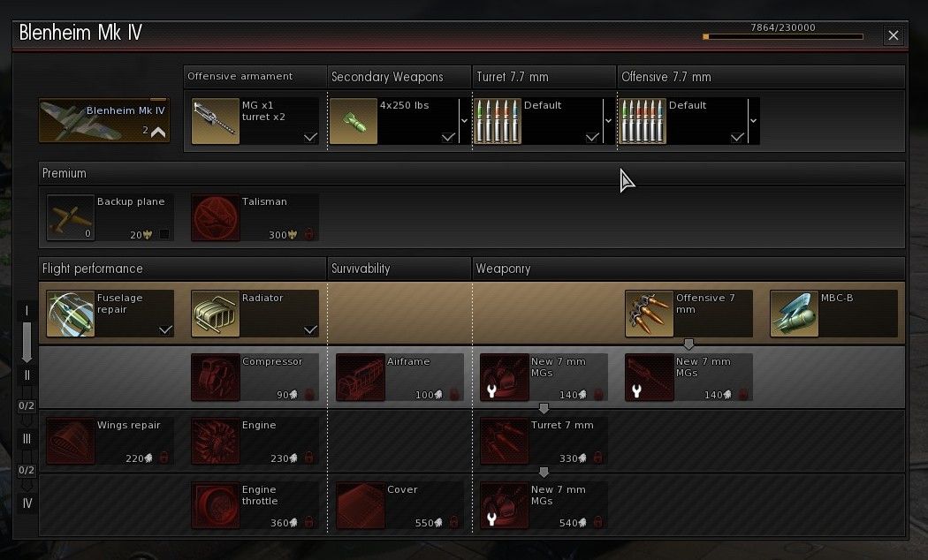The height and width of the screenshot is (560, 928).
Task: Click the Offensive 7.7 mm ammo belt icon
Action: [643, 121]
